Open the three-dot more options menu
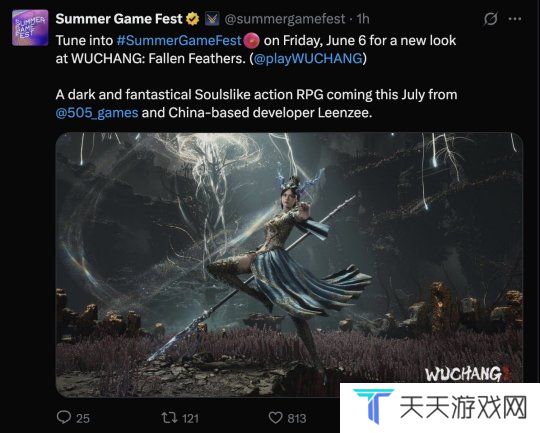 [x=515, y=19]
